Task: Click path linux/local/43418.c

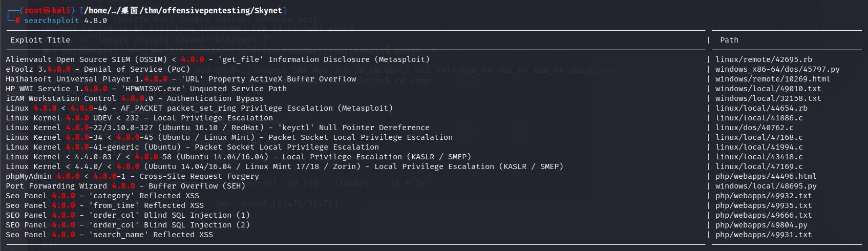Action: click(759, 157)
